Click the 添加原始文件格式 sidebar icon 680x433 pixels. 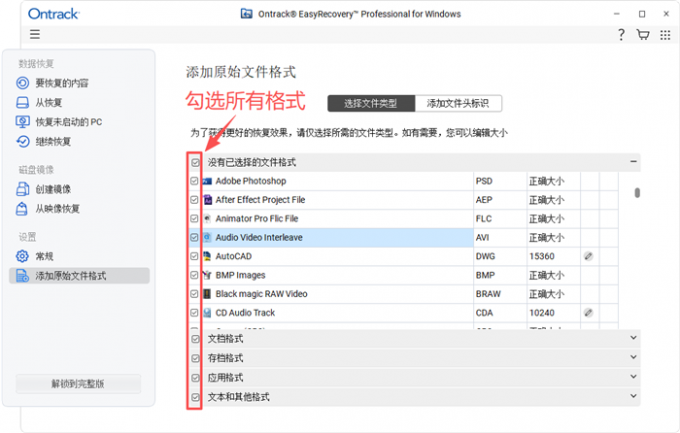click(x=22, y=276)
